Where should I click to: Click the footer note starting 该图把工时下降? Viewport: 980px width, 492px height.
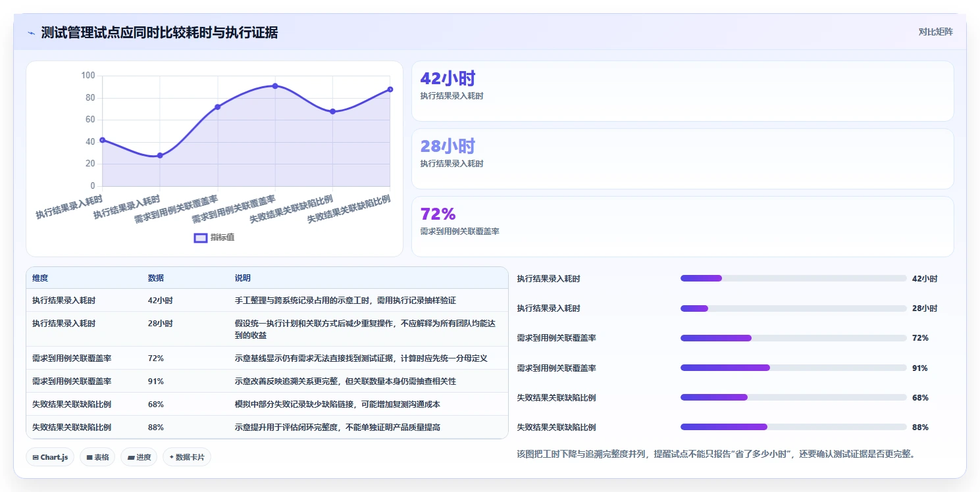click(x=717, y=454)
